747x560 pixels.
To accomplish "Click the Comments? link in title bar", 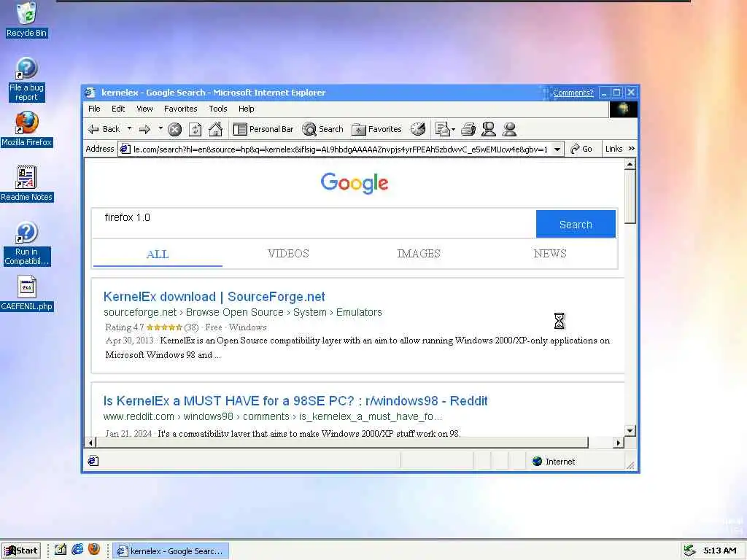I will pos(573,93).
